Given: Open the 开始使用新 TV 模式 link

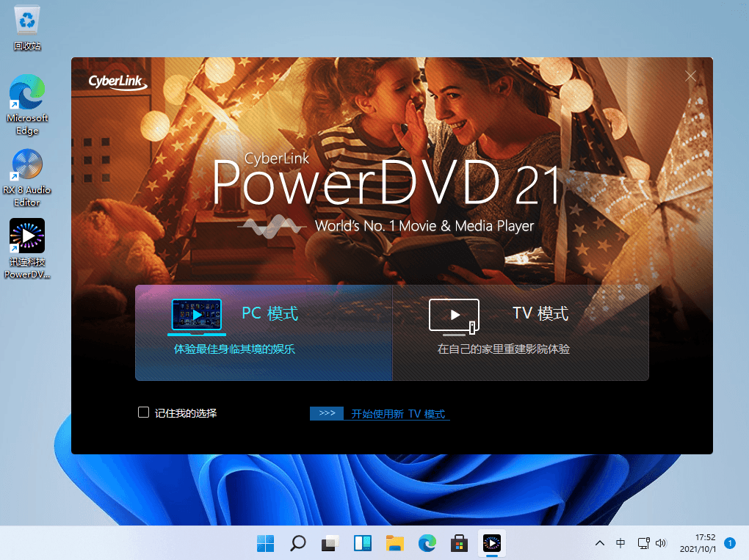Looking at the screenshot, I should [398, 414].
